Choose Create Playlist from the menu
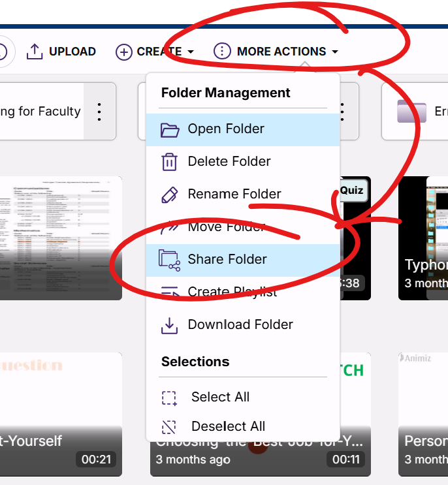448x485 pixels. click(x=243, y=292)
